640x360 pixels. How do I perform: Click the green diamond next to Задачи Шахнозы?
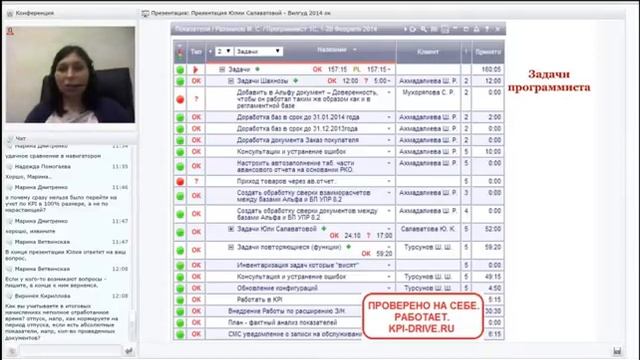(296, 81)
